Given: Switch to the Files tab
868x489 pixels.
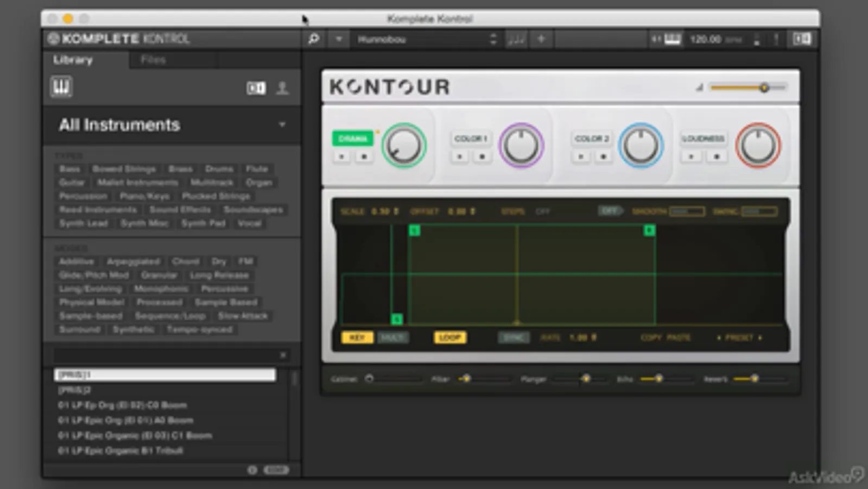Looking at the screenshot, I should pyautogui.click(x=153, y=60).
